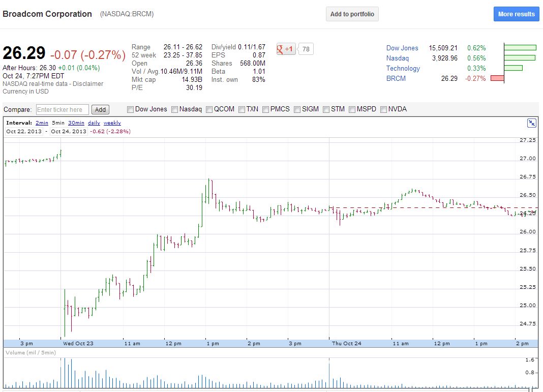Click the chart expand/collapse icon
Viewport: 543px width, 392px height.
532,123
